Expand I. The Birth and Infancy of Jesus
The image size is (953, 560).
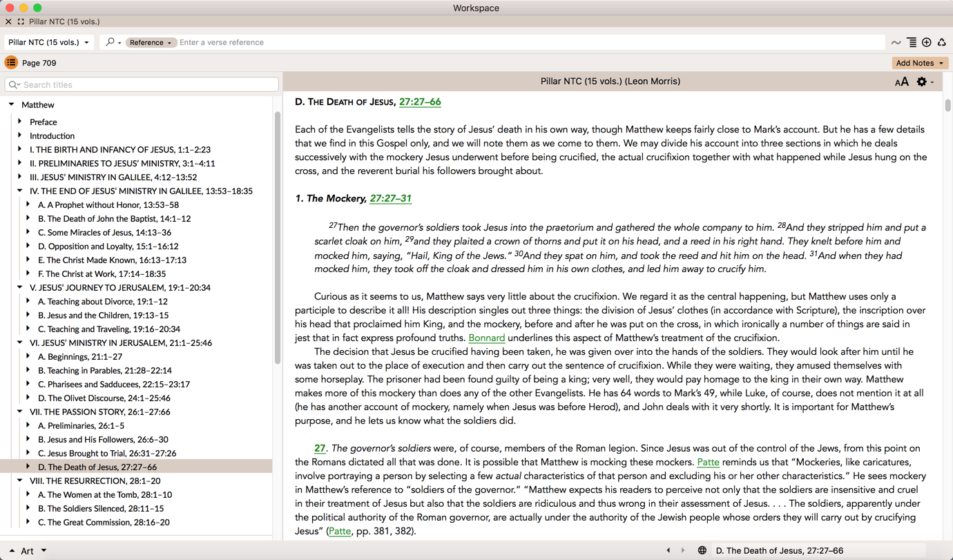(20, 149)
